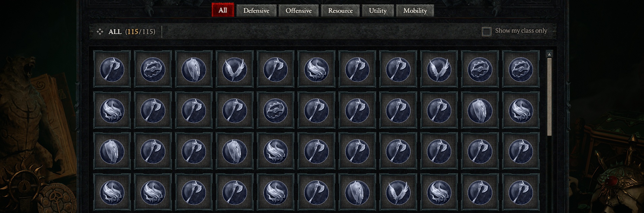The height and width of the screenshot is (213, 644).
Task: Select the first axe aspect in the top row
Action: (x=112, y=69)
